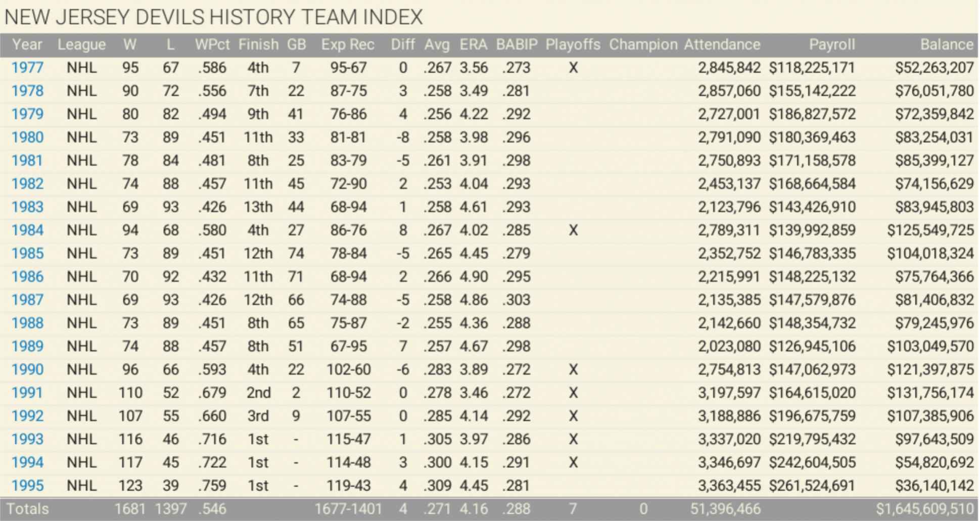
Task: Sort by the League column header
Action: pos(81,45)
